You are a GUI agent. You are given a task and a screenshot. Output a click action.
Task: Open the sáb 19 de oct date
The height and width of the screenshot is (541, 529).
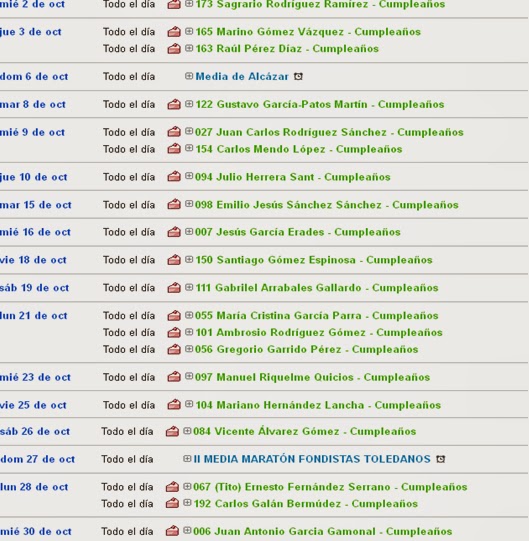click(35, 288)
